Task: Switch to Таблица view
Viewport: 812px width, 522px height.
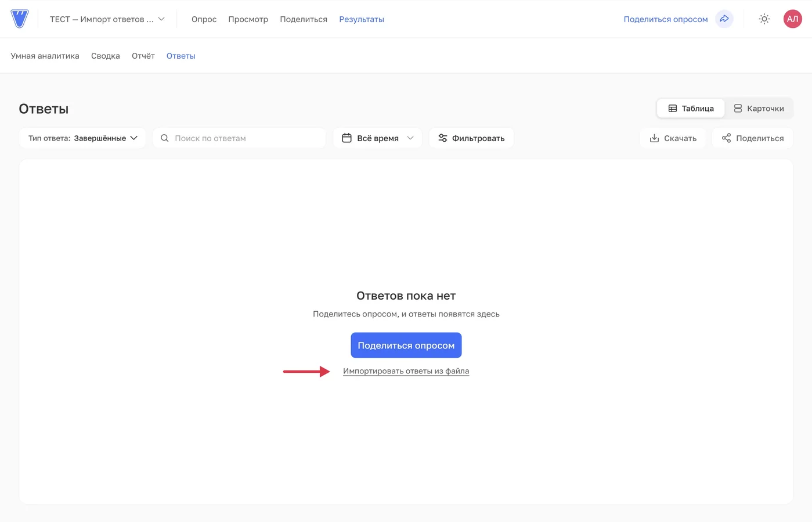Action: pos(691,109)
